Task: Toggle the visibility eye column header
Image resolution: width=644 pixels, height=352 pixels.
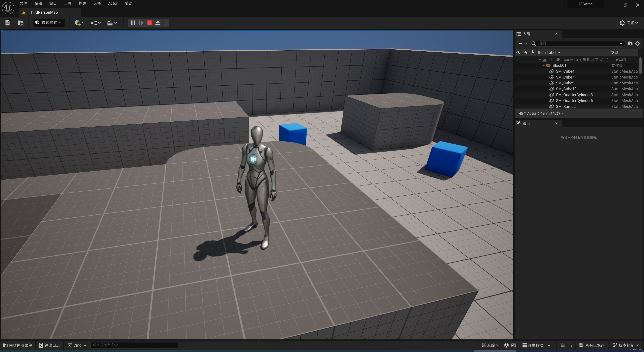Action: click(x=518, y=53)
